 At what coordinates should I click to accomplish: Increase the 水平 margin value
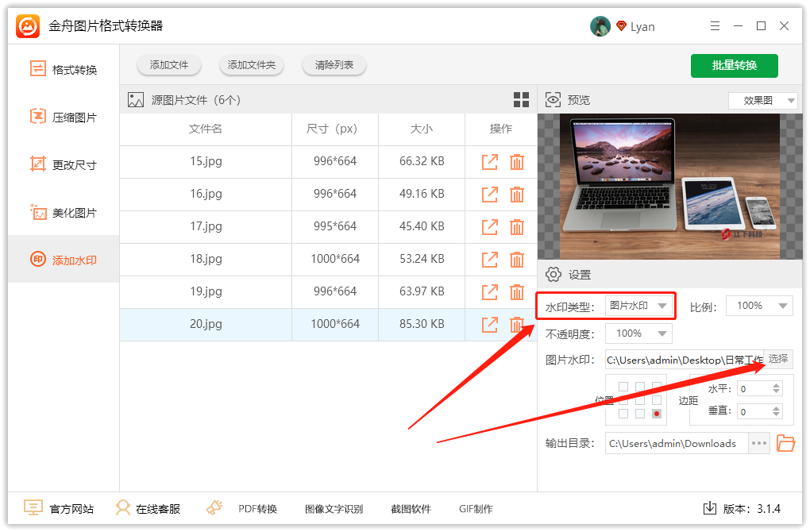[x=776, y=385]
